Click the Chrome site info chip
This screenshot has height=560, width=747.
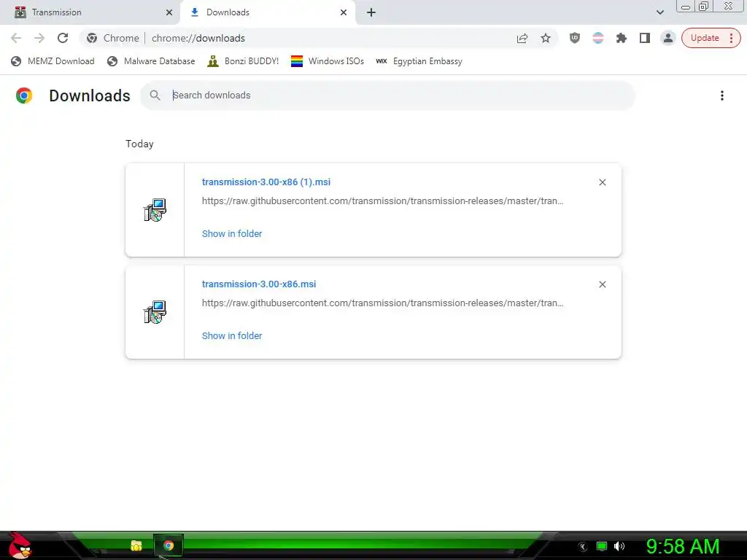click(113, 38)
